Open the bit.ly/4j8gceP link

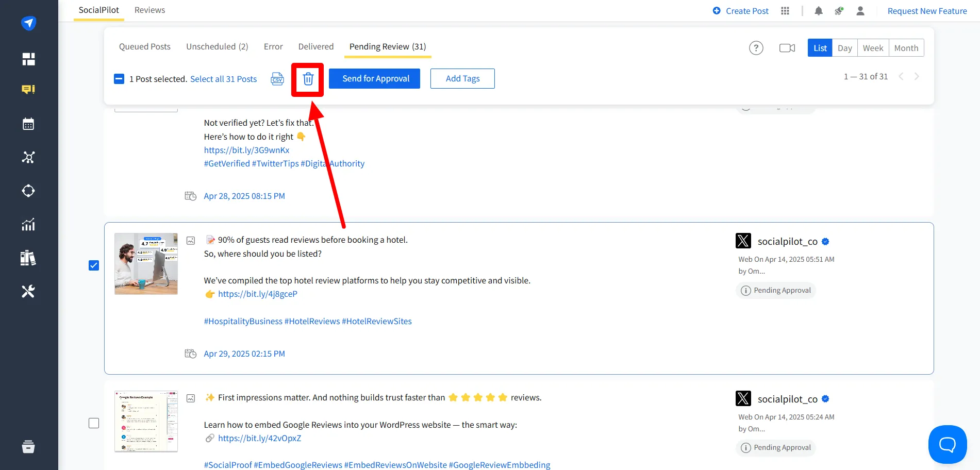[x=258, y=294]
